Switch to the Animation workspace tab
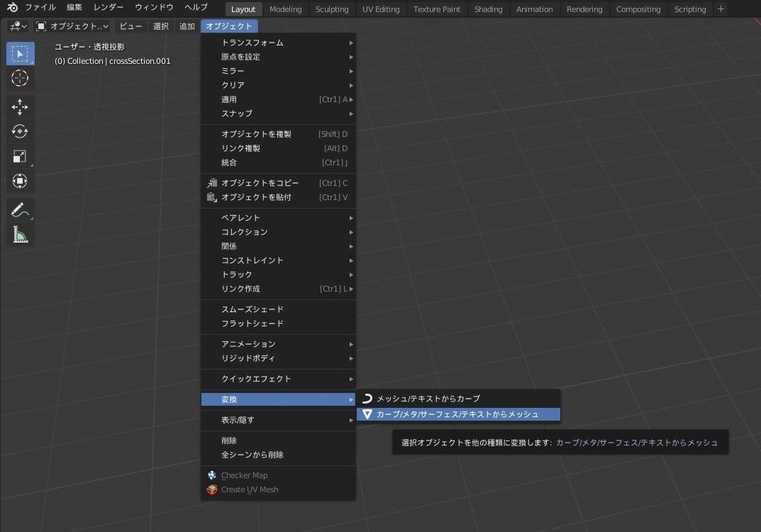This screenshot has height=532, width=761. (x=534, y=9)
